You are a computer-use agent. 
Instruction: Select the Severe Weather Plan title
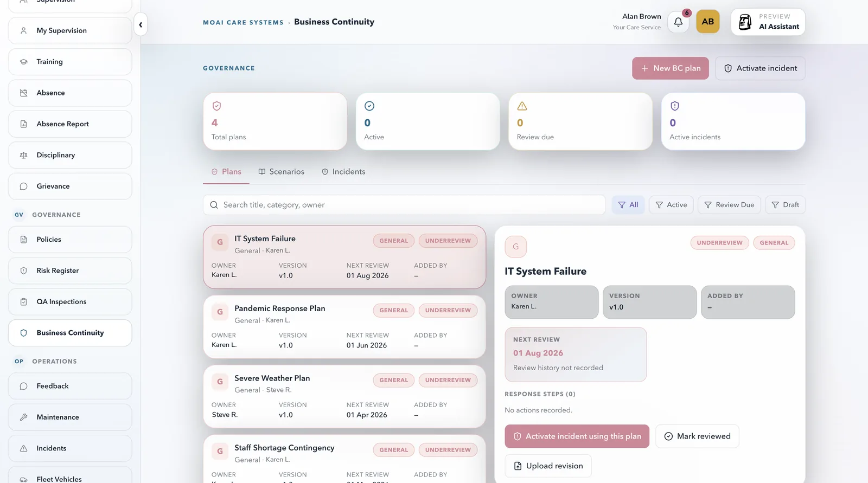tap(272, 378)
